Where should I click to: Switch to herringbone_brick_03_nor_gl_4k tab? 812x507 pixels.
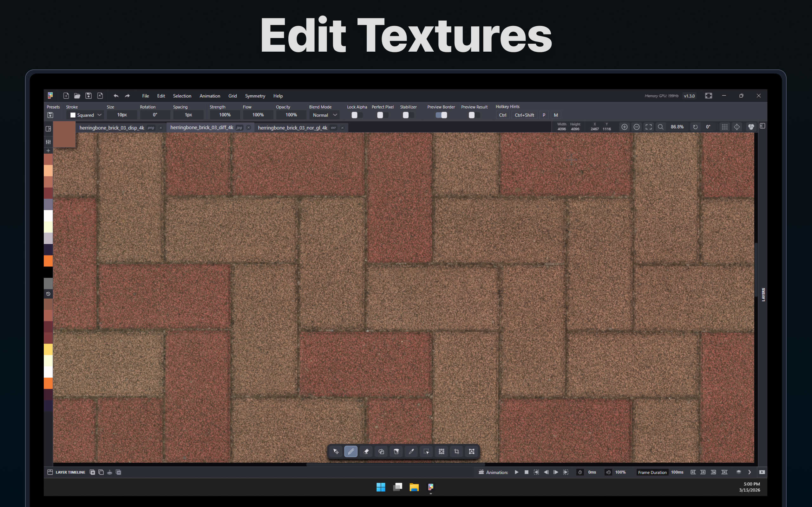click(x=292, y=128)
